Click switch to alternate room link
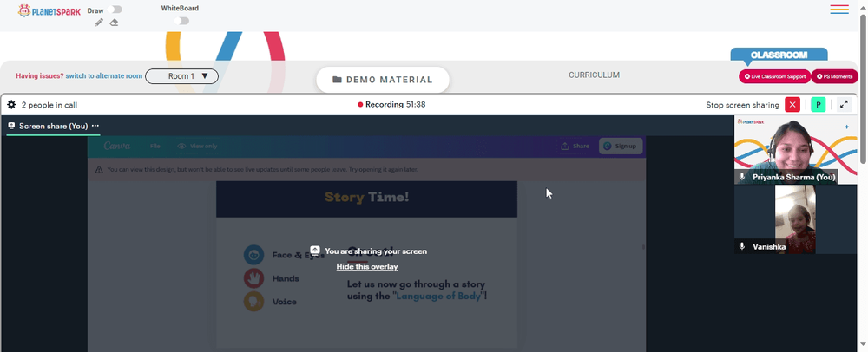The image size is (868, 352). pos(104,76)
